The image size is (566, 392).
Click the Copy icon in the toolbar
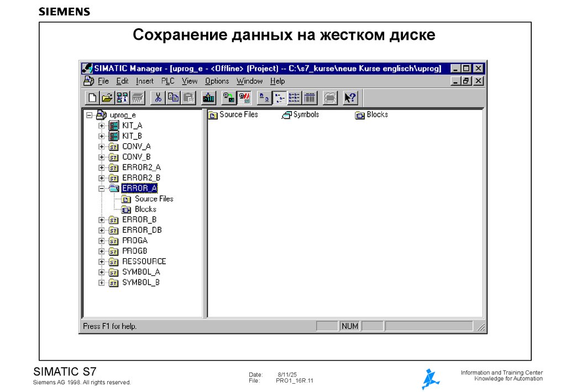tap(173, 97)
